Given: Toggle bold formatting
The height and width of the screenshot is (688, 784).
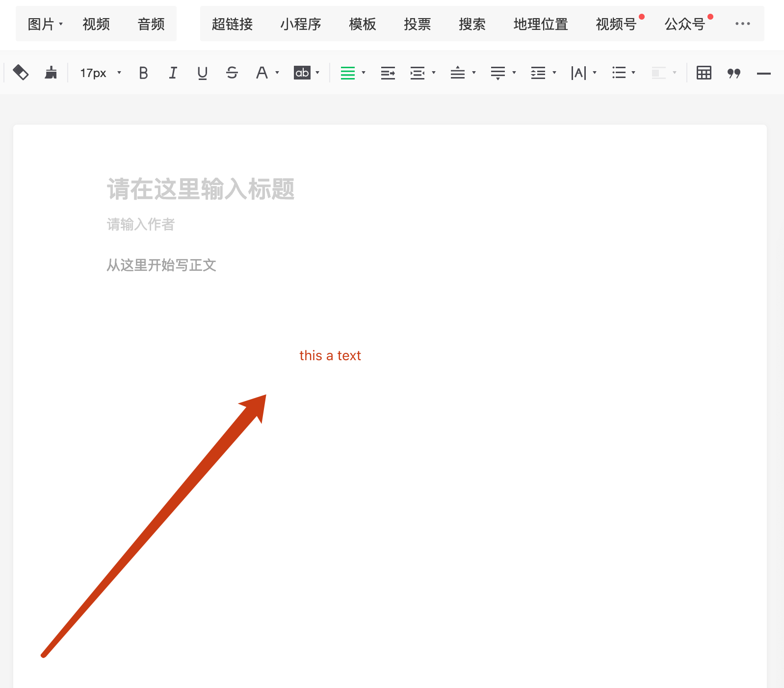Looking at the screenshot, I should coord(143,73).
